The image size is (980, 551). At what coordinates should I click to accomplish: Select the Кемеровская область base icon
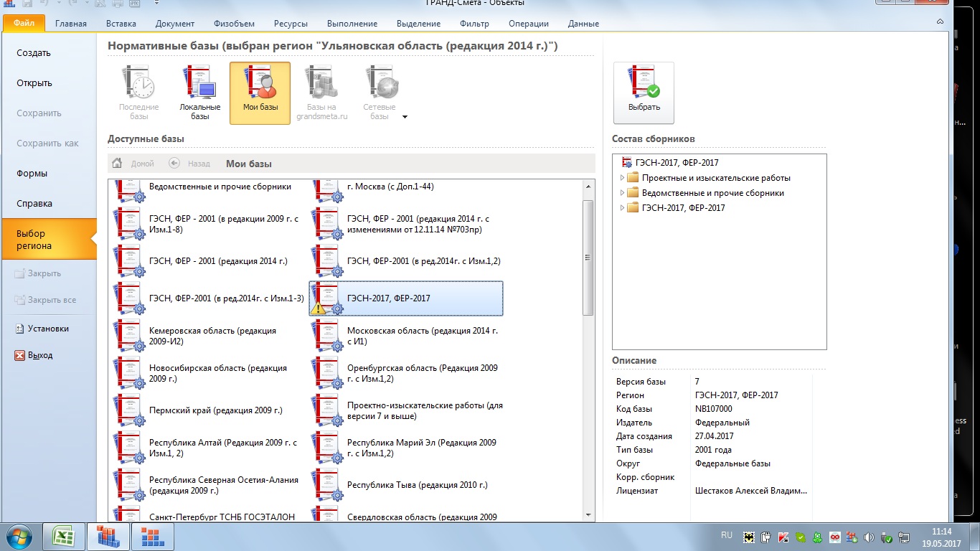pyautogui.click(x=130, y=336)
